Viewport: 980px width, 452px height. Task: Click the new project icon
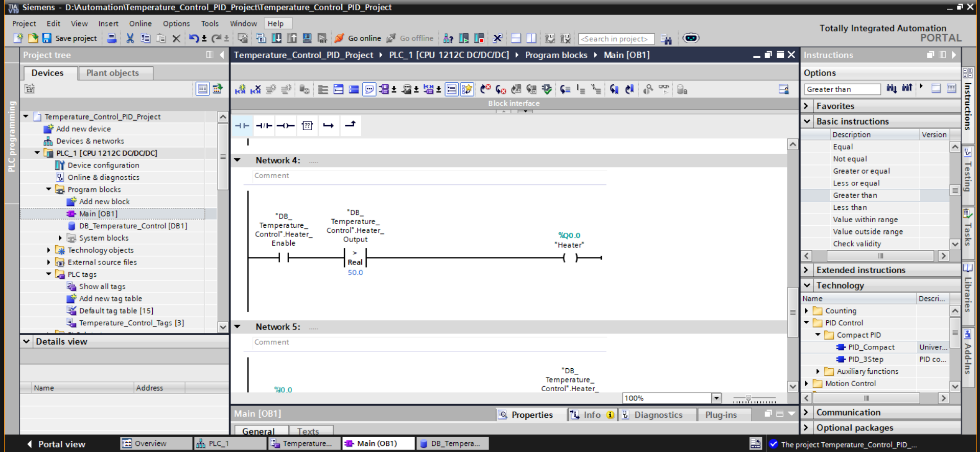point(18,38)
